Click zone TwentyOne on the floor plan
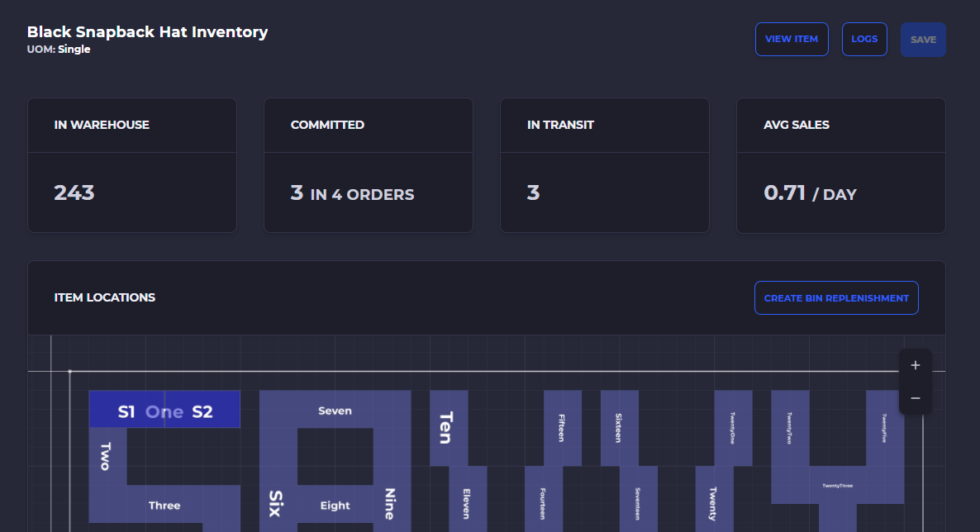Image resolution: width=980 pixels, height=532 pixels. (x=733, y=428)
